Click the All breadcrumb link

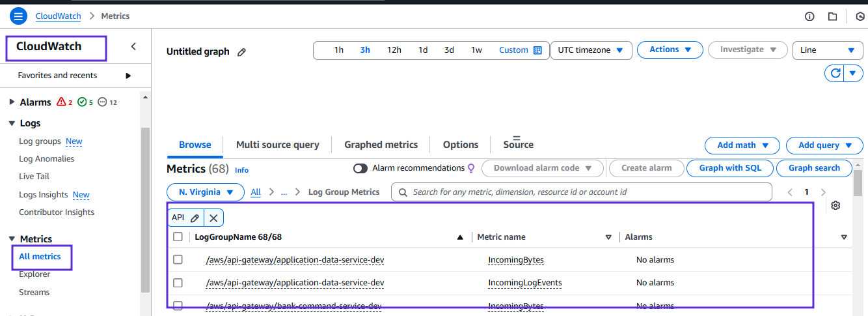pyautogui.click(x=256, y=192)
